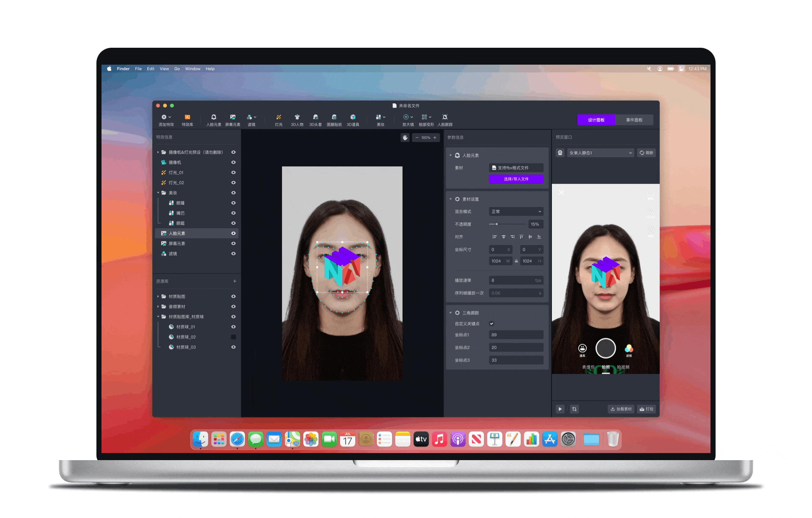Click the 播放速率 fps input field

(515, 281)
